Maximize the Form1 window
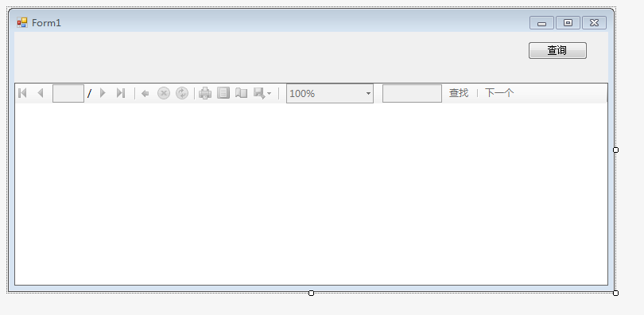Screen dimensions: 644x315 point(568,23)
